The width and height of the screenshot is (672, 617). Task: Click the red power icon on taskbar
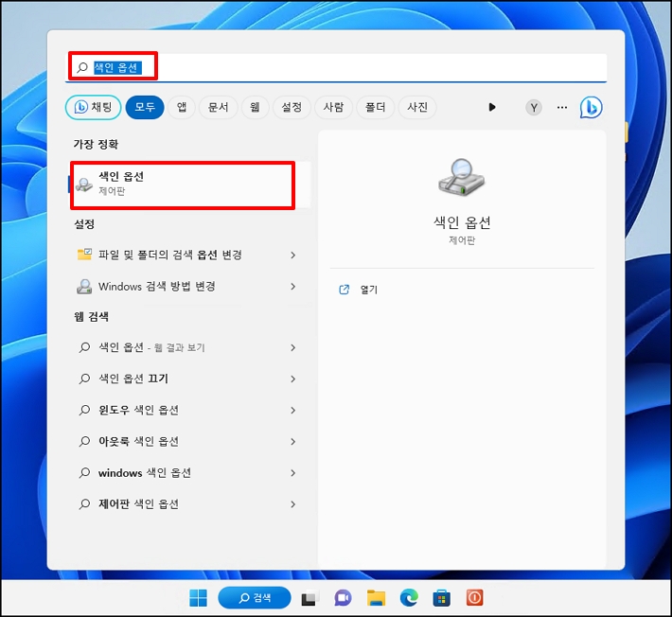tap(474, 598)
